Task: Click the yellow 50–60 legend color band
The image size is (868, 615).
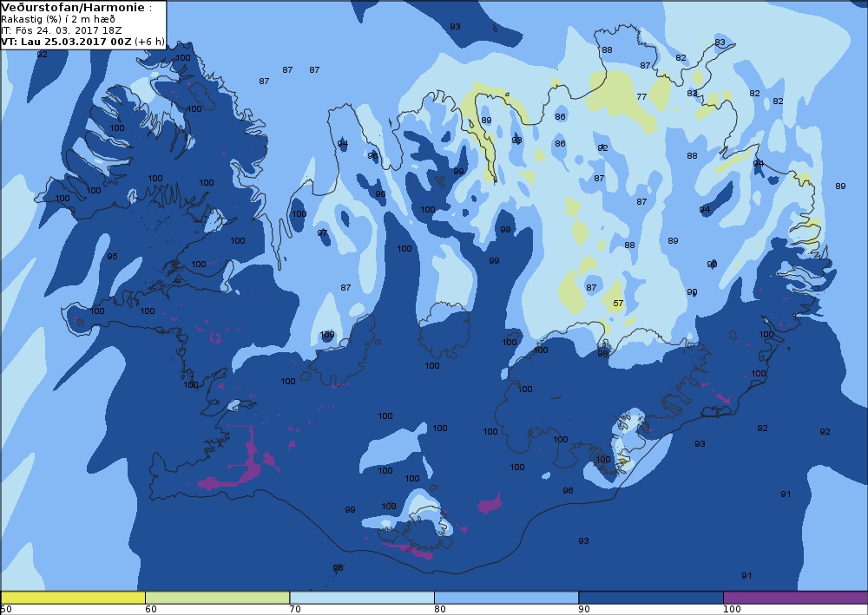Action: [x=73, y=598]
